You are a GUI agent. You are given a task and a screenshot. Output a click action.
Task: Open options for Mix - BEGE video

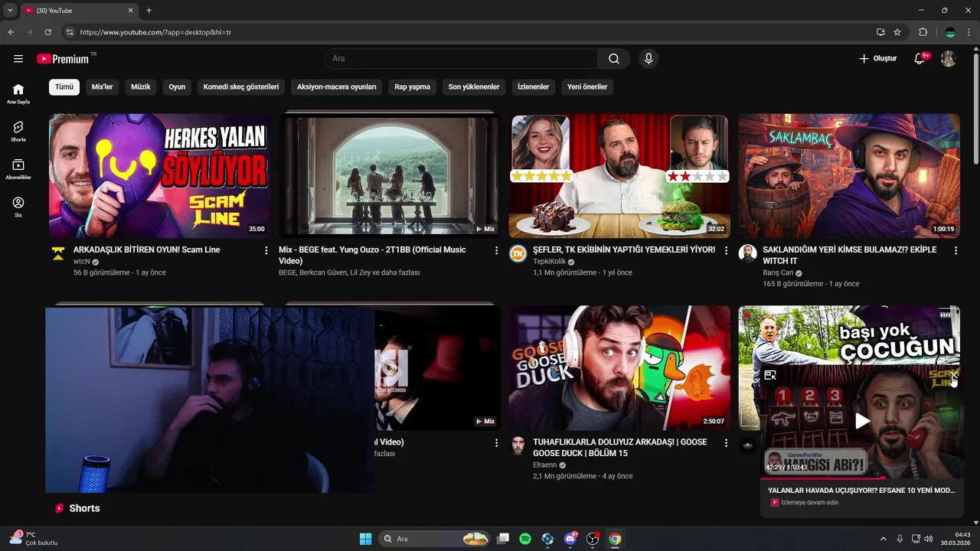tap(496, 250)
